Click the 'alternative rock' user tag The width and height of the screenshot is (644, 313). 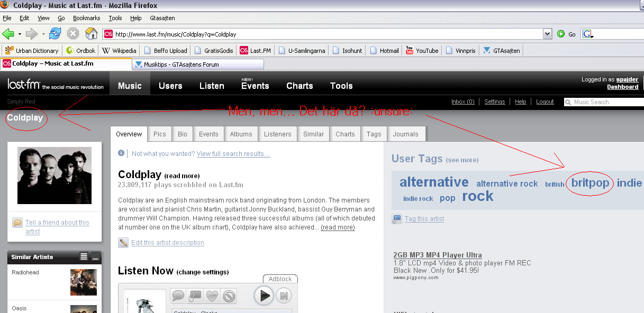pos(507,184)
